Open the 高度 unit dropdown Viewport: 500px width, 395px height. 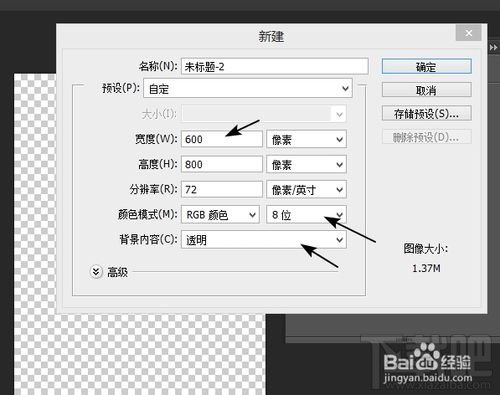point(306,164)
